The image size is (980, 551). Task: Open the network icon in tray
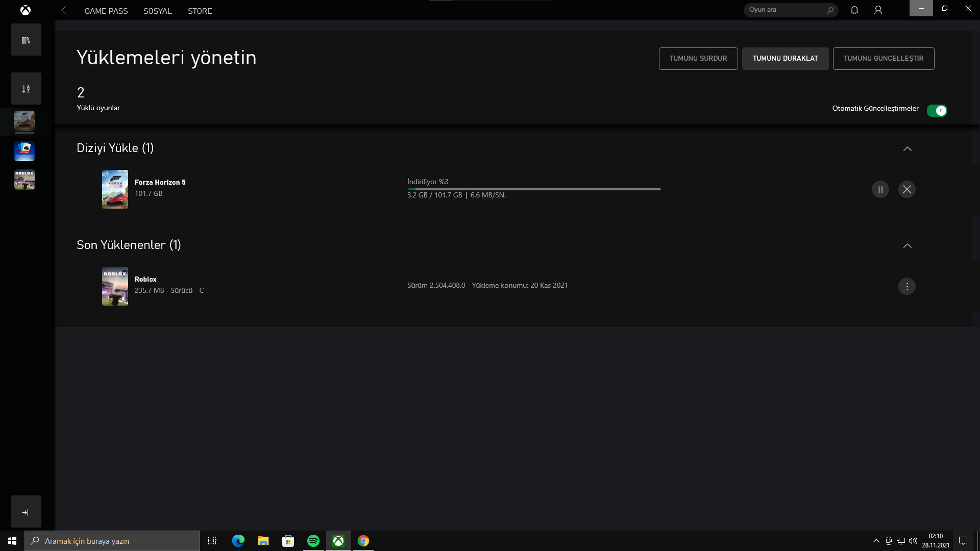pyautogui.click(x=901, y=541)
